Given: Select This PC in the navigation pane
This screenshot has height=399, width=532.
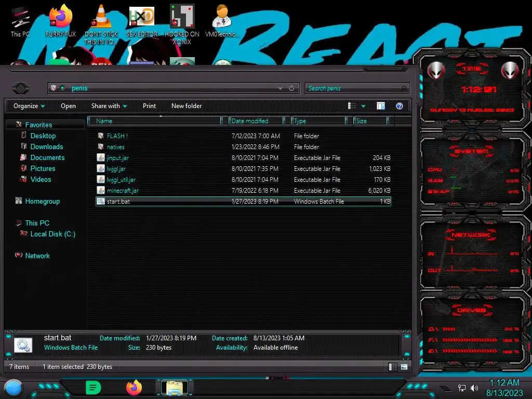Looking at the screenshot, I should click(x=37, y=223).
